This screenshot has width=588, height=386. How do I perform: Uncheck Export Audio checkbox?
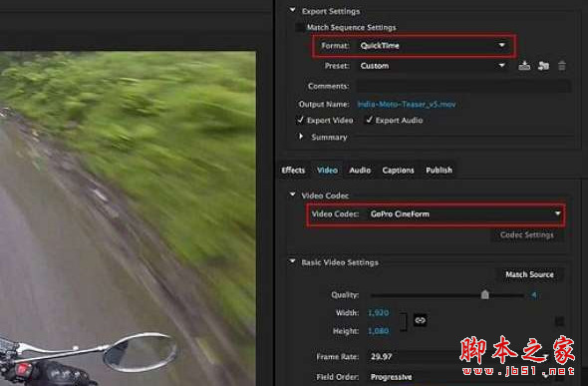(370, 120)
